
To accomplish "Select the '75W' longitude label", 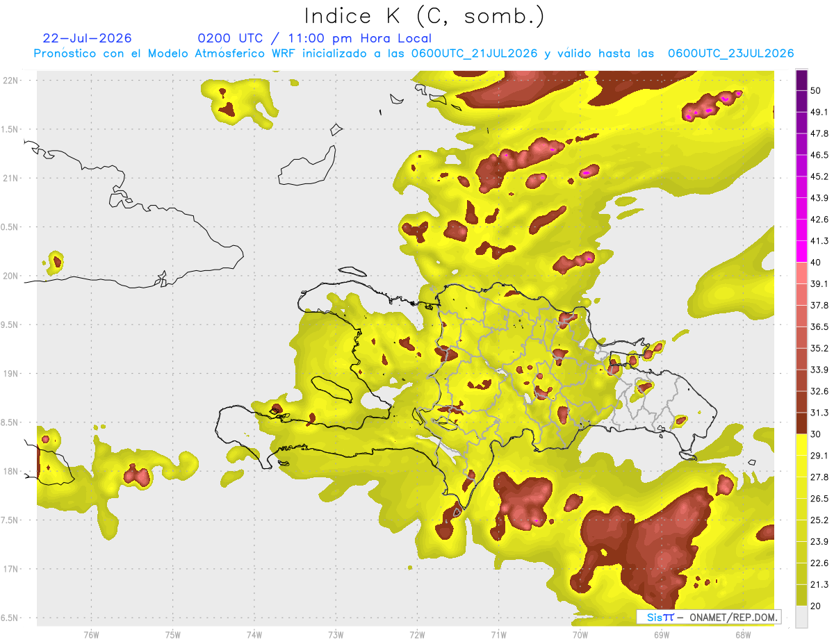I will 172,635.
